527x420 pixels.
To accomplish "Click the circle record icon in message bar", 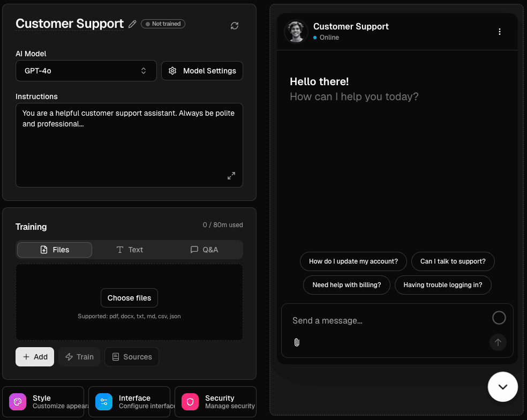I will tap(499, 318).
